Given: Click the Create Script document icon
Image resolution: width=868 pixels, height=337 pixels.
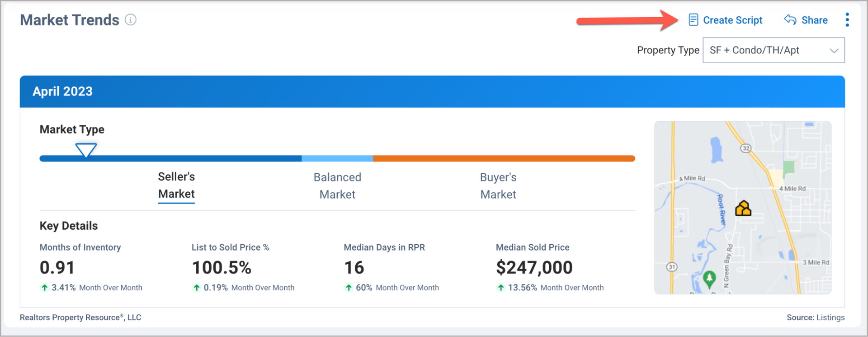Looking at the screenshot, I should 693,20.
